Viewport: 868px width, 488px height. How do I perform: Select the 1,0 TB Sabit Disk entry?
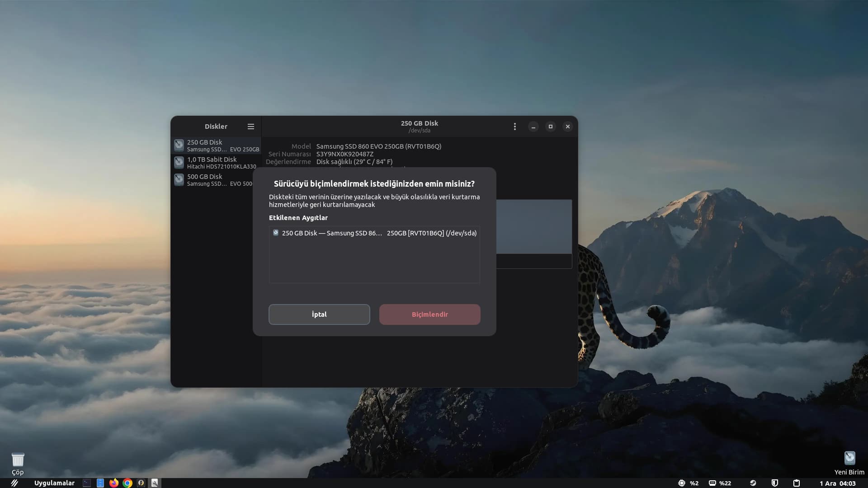[x=217, y=163]
